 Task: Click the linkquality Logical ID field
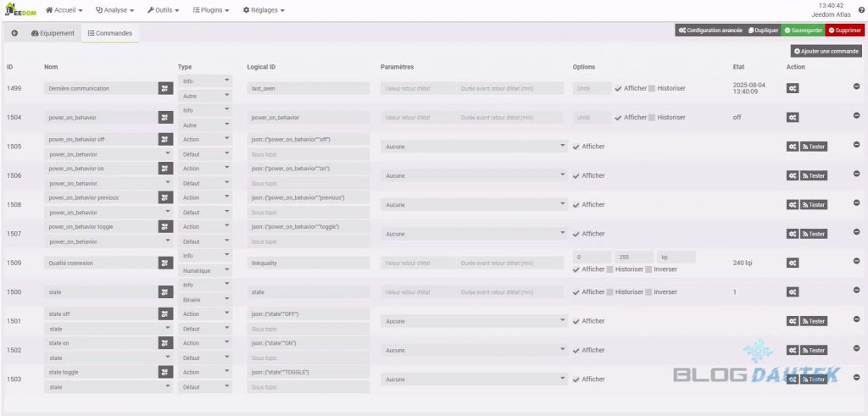coord(309,263)
